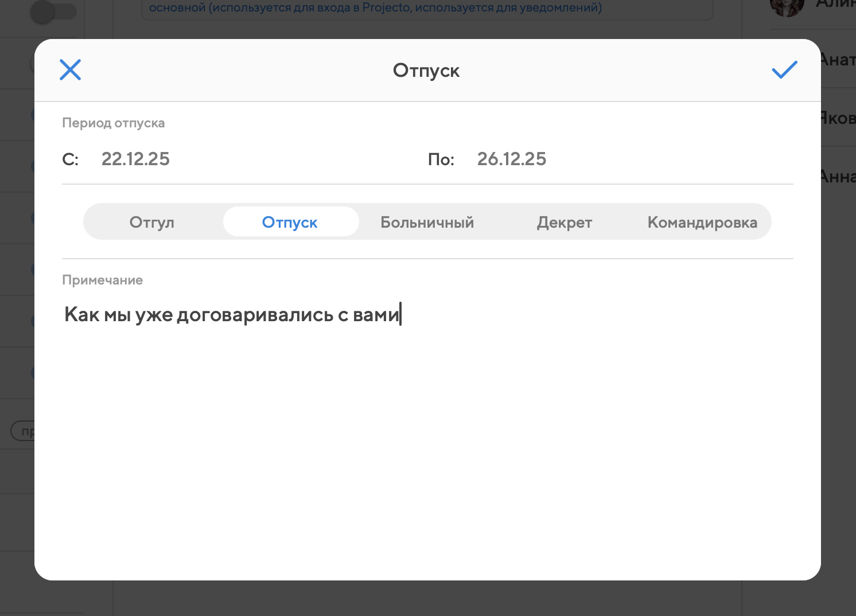The height and width of the screenshot is (616, 856).
Task: Open the start date picker showing 22.12.25
Action: point(135,159)
